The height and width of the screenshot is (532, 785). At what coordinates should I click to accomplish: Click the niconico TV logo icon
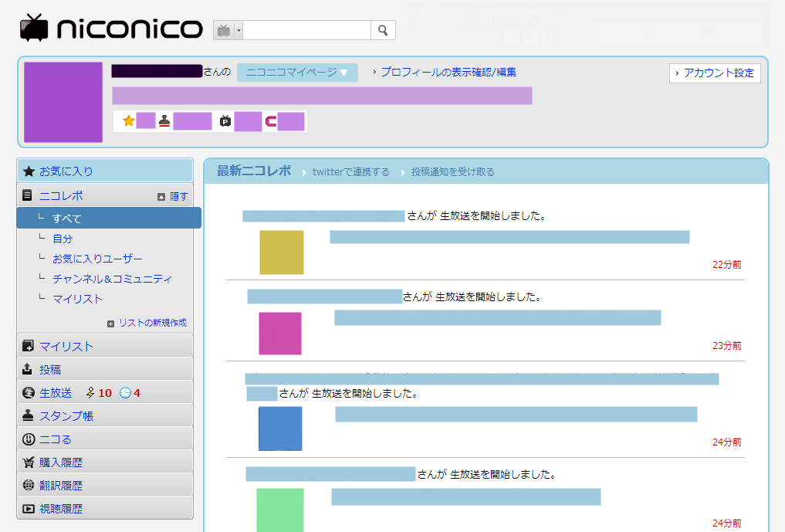(x=34, y=28)
